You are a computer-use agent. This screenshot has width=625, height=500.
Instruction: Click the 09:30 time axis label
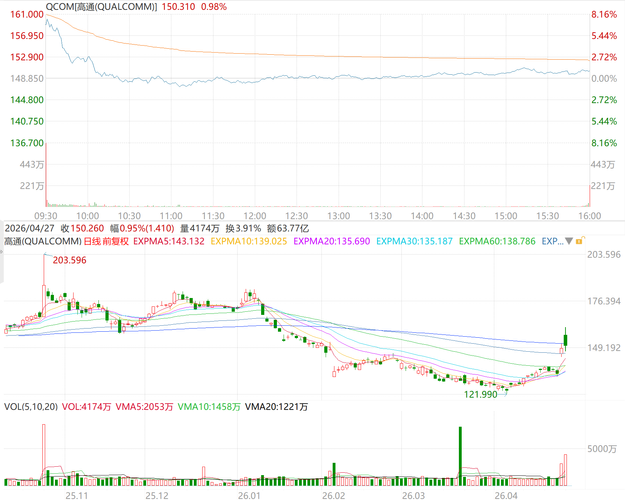45,216
